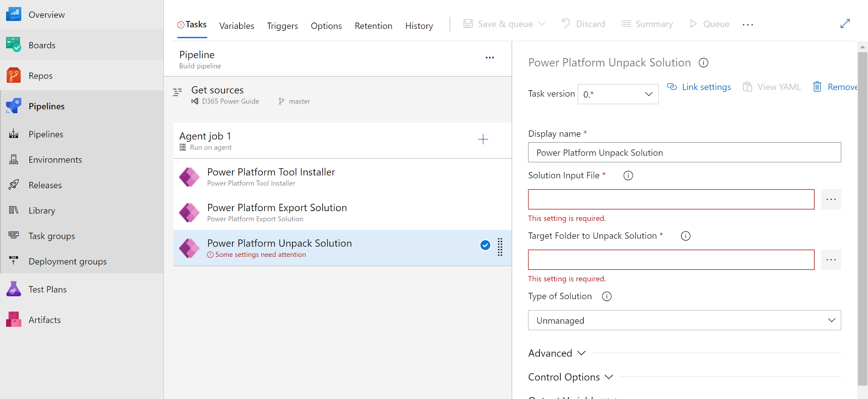Click the warning indicator on Unpack Solution task
Image resolution: width=868 pixels, height=399 pixels.
click(x=210, y=255)
